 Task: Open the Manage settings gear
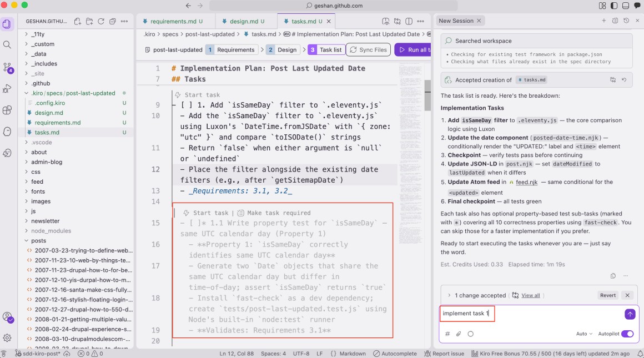click(7, 337)
